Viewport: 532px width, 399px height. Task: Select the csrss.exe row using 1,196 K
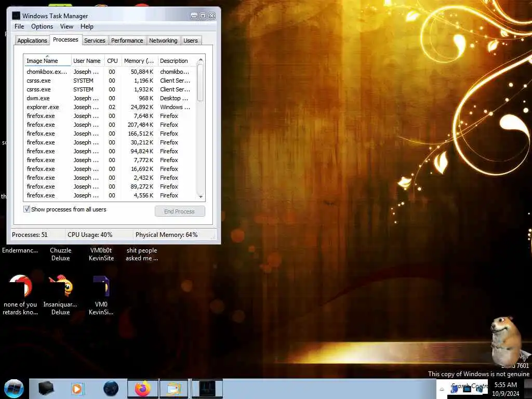coord(110,81)
